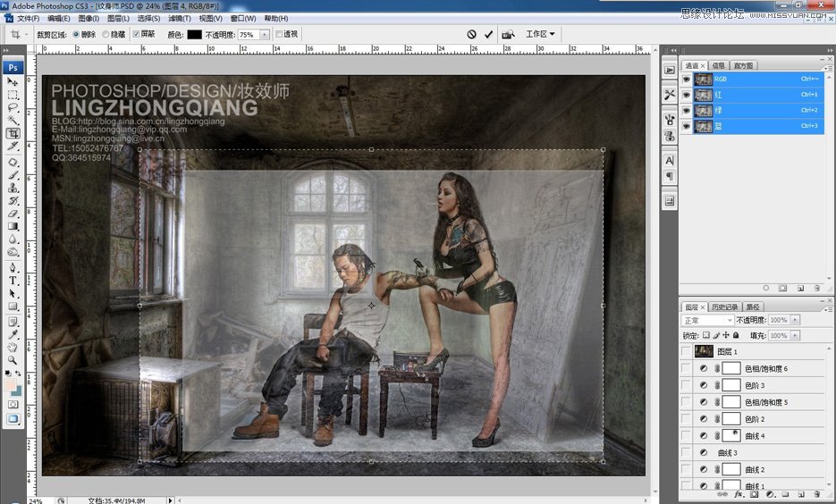Open the crop shield opacity 75% dropdown
Viewport: 836px width, 504px height.
[x=264, y=34]
